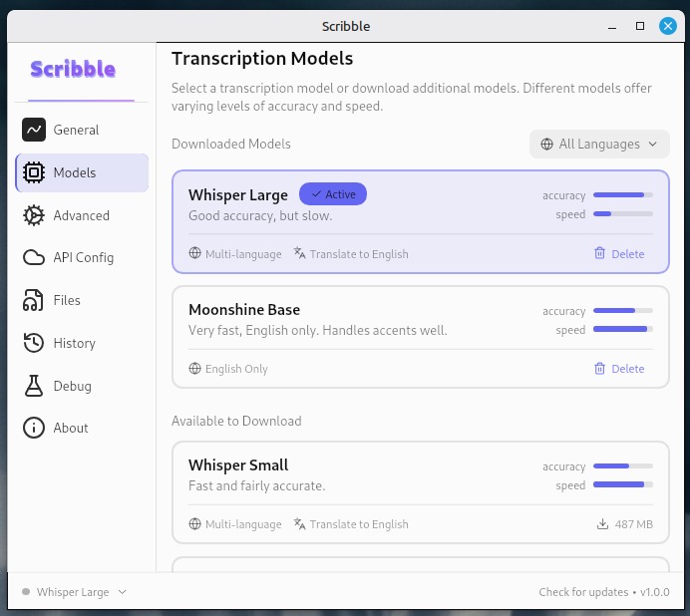
Task: Click translate icon on Whisper Small card
Action: (300, 523)
